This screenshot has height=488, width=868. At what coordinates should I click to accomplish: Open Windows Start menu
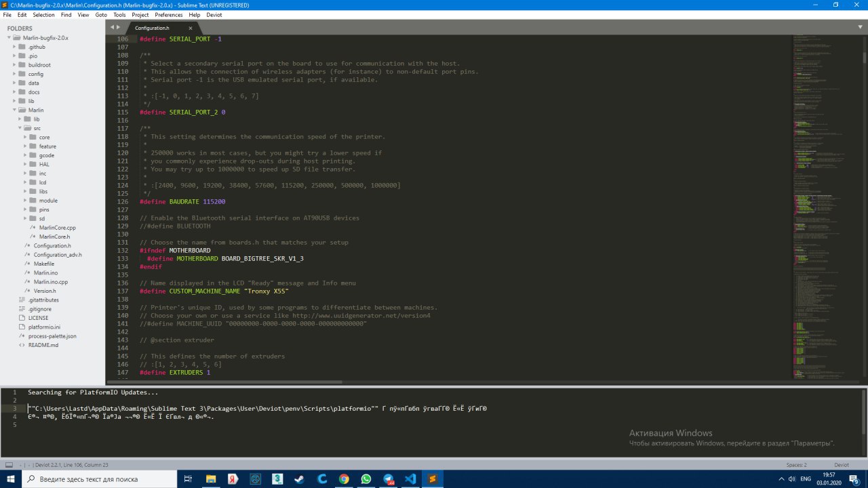point(11,479)
